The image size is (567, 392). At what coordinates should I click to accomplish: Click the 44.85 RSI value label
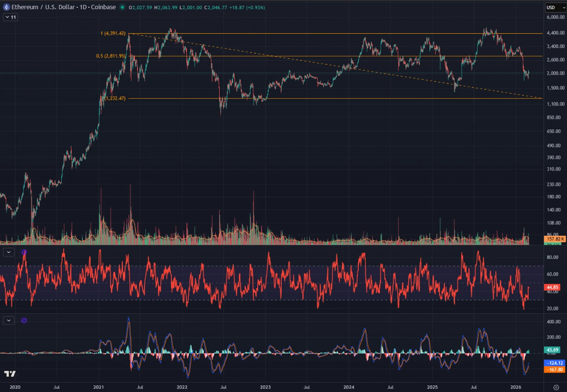tap(552, 287)
